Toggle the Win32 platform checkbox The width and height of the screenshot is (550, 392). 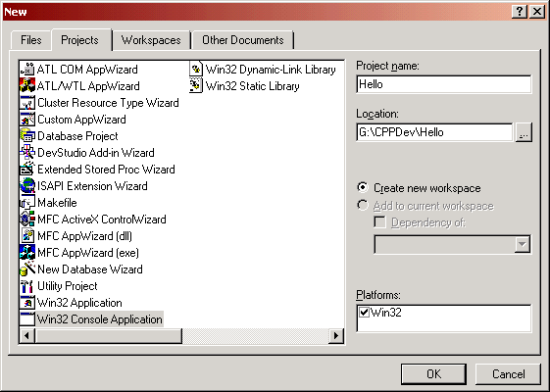click(x=365, y=312)
